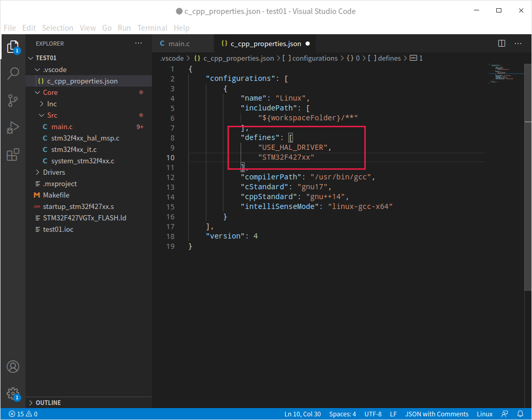Open main.c in the explorer tree
The height and width of the screenshot is (420, 532).
tap(89, 127)
